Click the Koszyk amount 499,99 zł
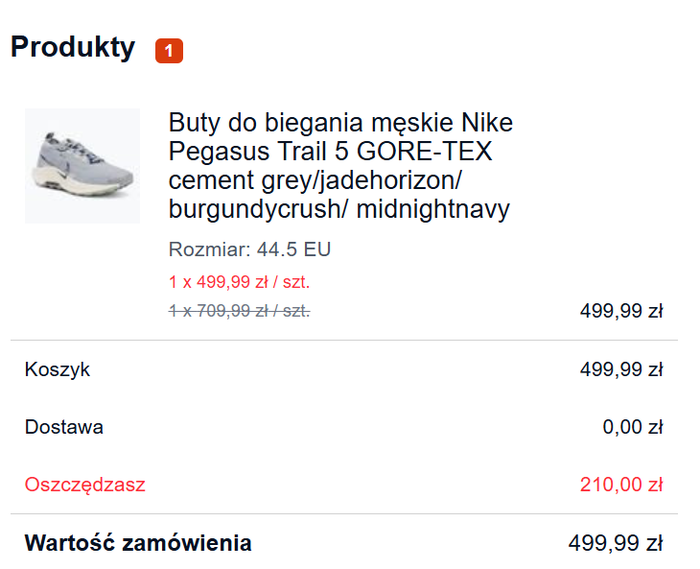The height and width of the screenshot is (569, 700). point(621,369)
